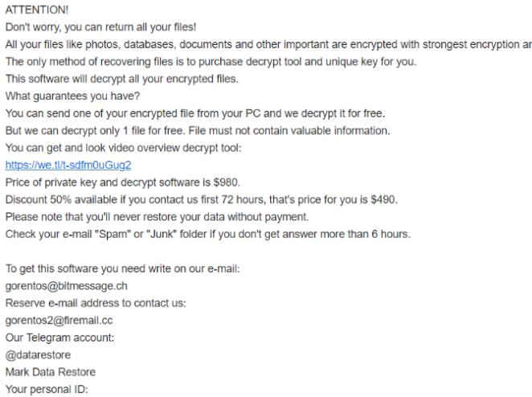Click the "Reserve e-mail address" line
Screen dimensions: 532x397
pyautogui.click(x=96, y=303)
